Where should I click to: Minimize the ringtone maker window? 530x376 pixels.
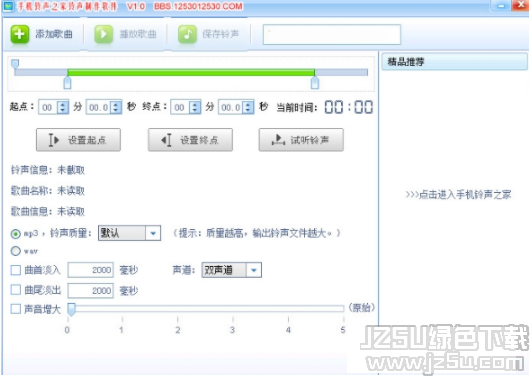[501, 5]
